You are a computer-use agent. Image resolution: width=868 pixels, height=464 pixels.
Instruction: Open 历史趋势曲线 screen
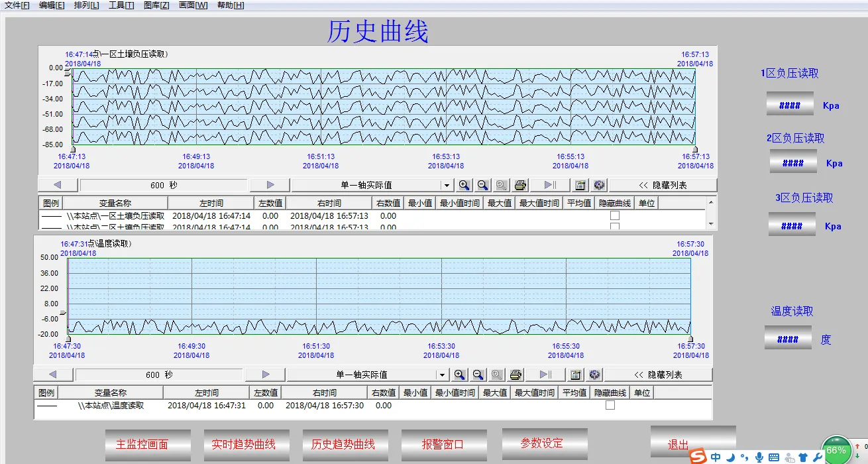345,445
